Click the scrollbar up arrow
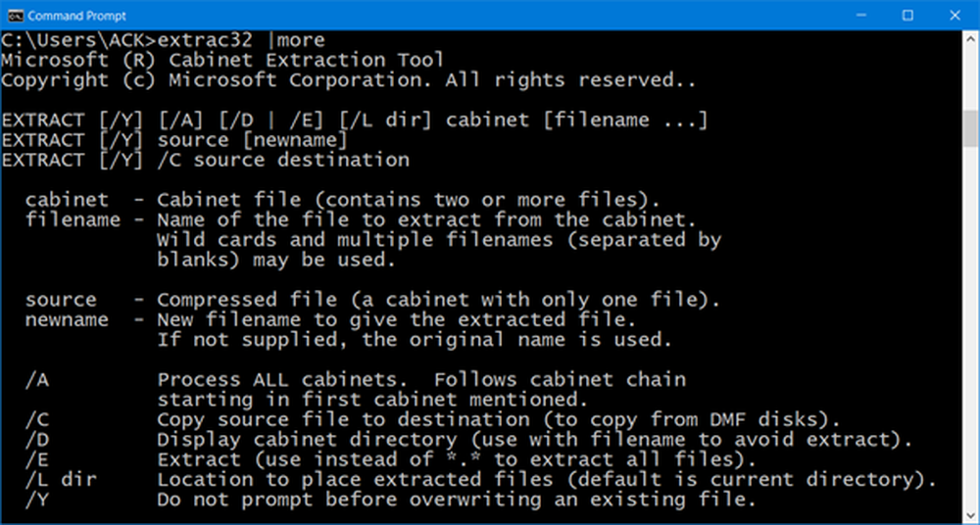980x525 pixels. coord(970,41)
